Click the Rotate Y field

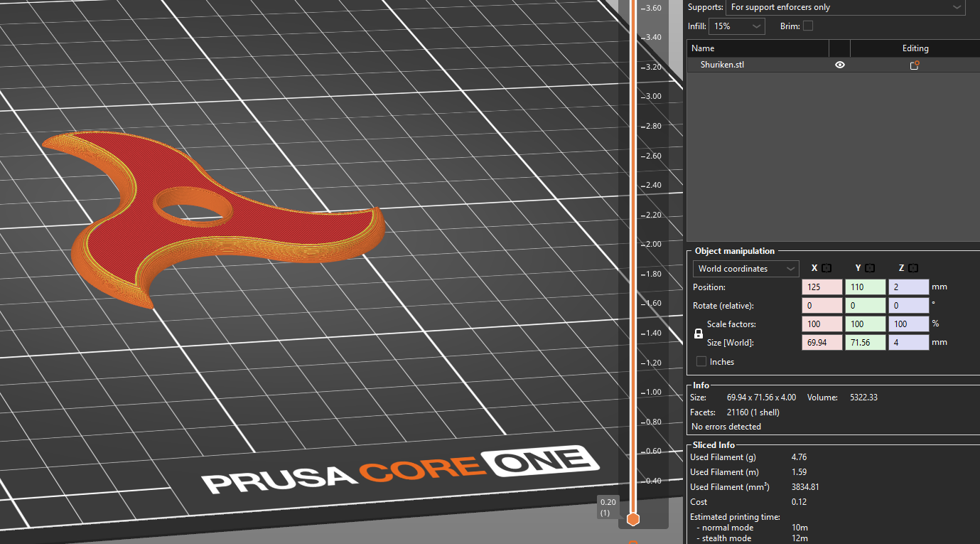(x=865, y=306)
